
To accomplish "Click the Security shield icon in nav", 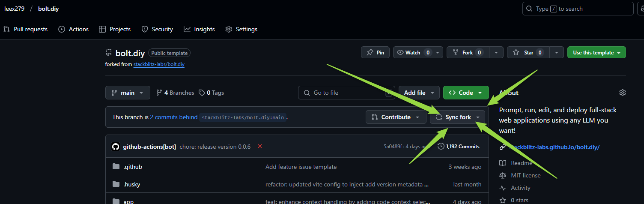I will point(144,29).
